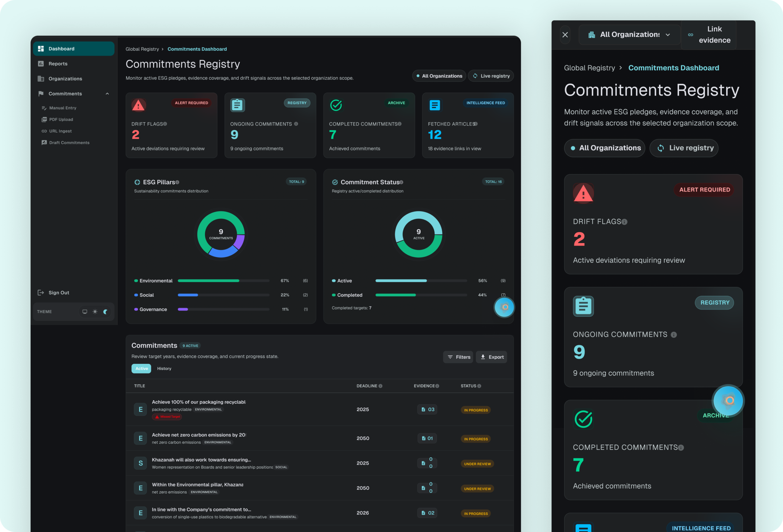
Task: Open 'Achieve net zero carbon emissions' commitment title
Action: (x=199, y=435)
